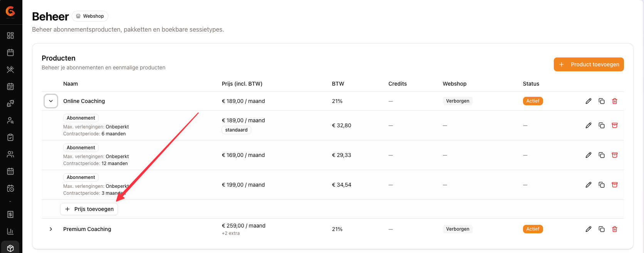Delete the Premium Coaching product
644x253 pixels.
tap(614, 229)
